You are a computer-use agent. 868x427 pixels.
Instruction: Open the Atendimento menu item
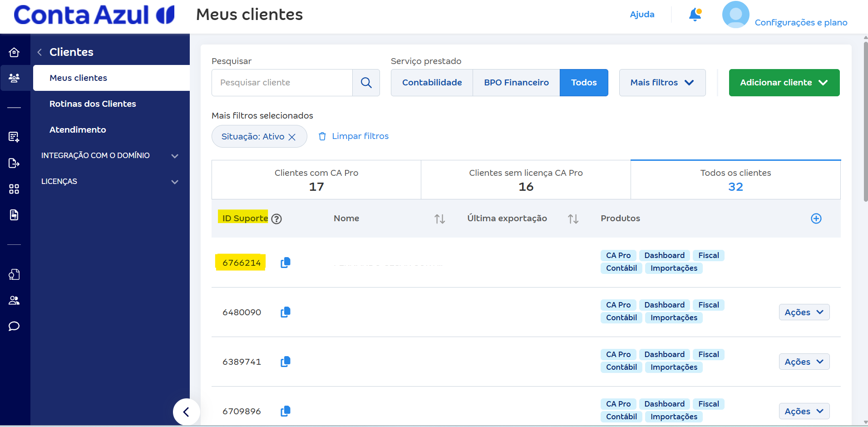coord(78,130)
